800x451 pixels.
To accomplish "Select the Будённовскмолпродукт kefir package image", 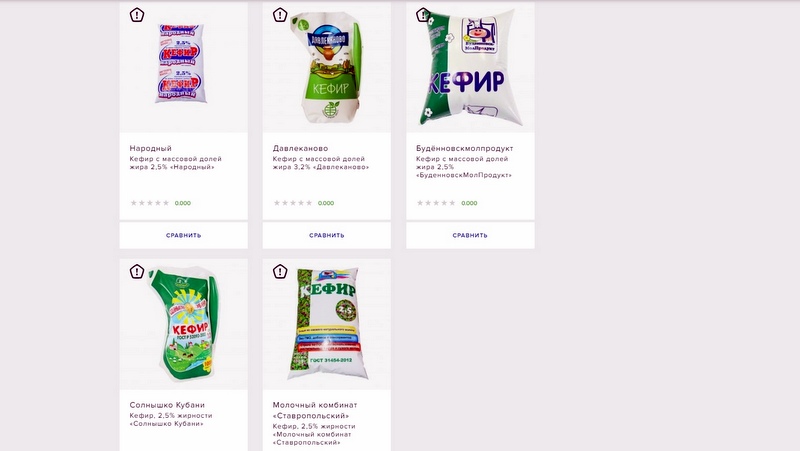I will (x=470, y=67).
